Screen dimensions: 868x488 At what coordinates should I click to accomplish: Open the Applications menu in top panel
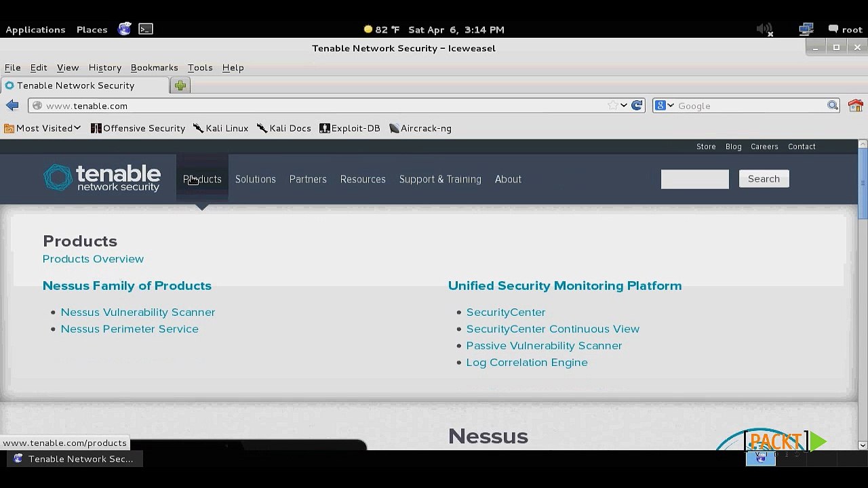pos(35,30)
